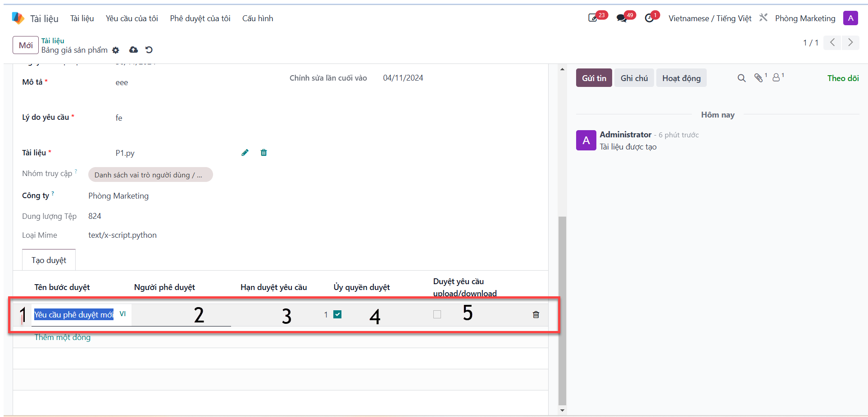The image size is (868, 417).
Task: Delete the Yêu cầu phê duyệt mới row
Action: (x=536, y=314)
